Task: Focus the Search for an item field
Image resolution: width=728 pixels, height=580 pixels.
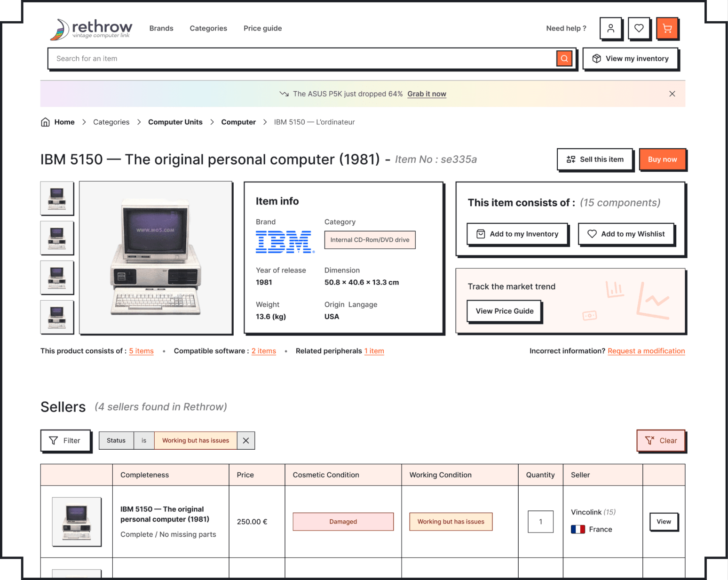Action: coord(301,58)
